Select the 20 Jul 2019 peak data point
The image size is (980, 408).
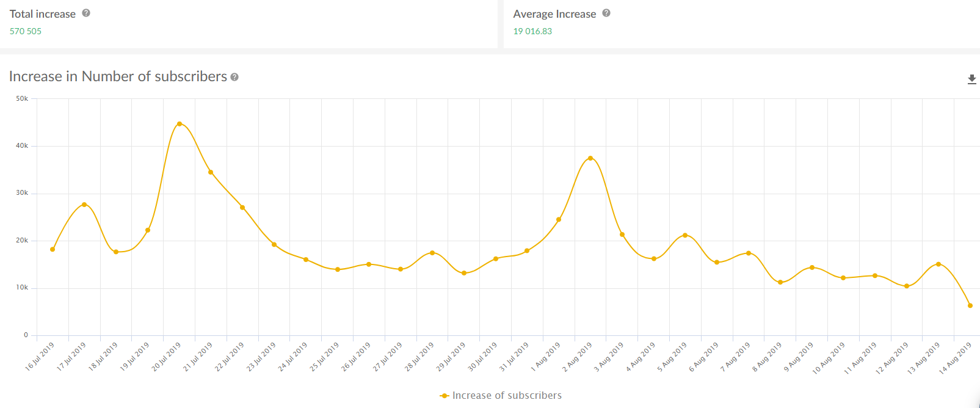(180, 124)
